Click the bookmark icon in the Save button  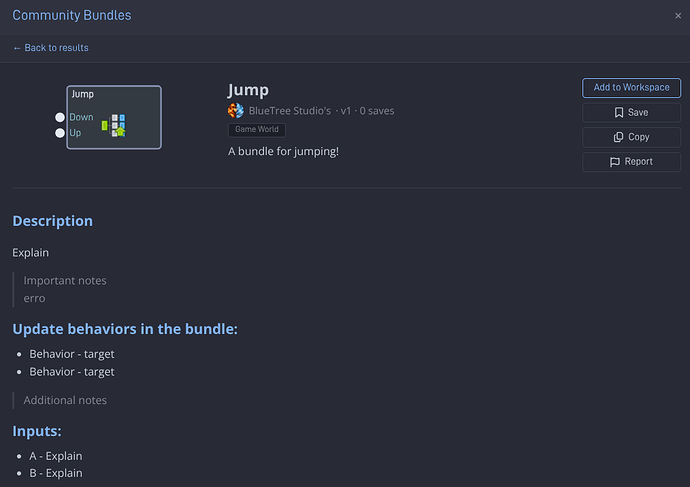click(x=619, y=113)
